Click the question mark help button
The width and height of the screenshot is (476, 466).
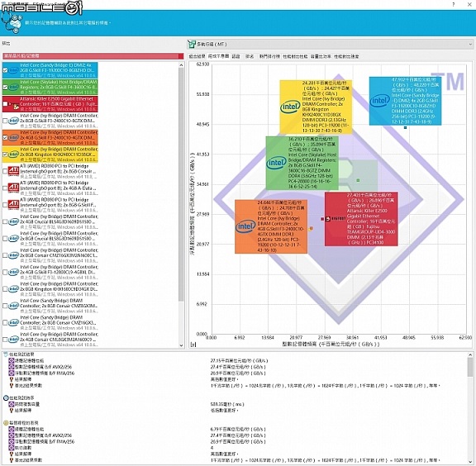pos(454,5)
